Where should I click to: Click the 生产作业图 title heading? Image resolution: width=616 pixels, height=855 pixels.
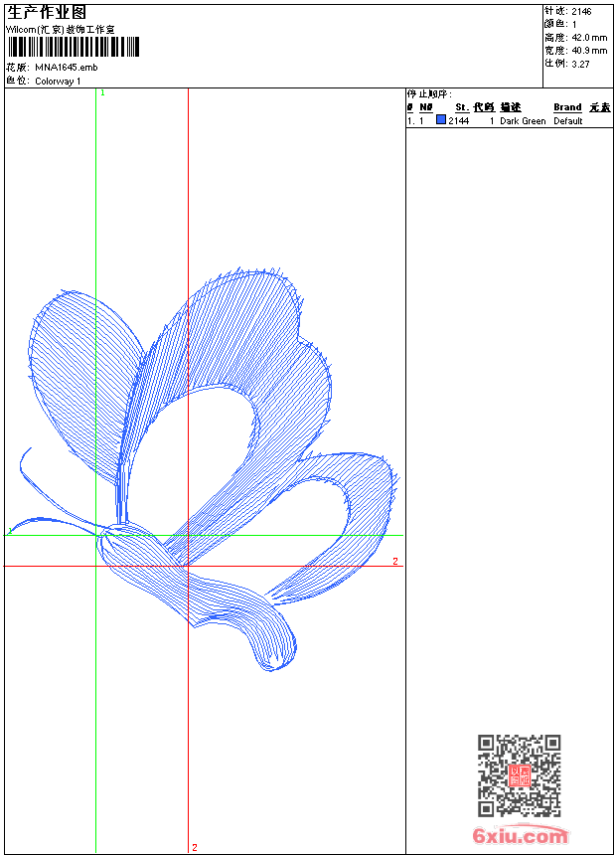coord(46,12)
